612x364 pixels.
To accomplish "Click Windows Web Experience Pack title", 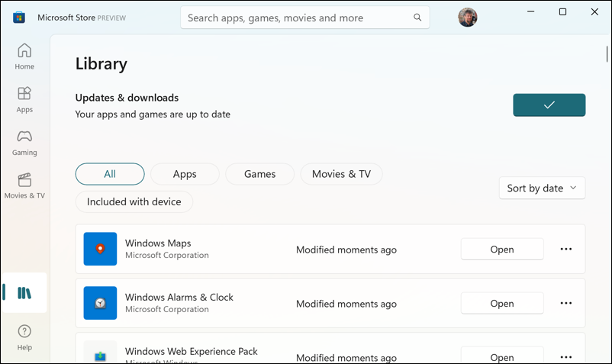I will point(192,351).
